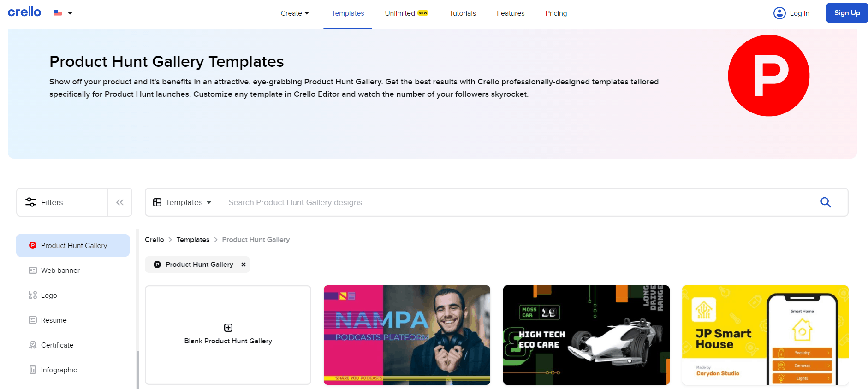Click the user profile icon
Viewport: 868px width, 389px height.
click(x=779, y=13)
